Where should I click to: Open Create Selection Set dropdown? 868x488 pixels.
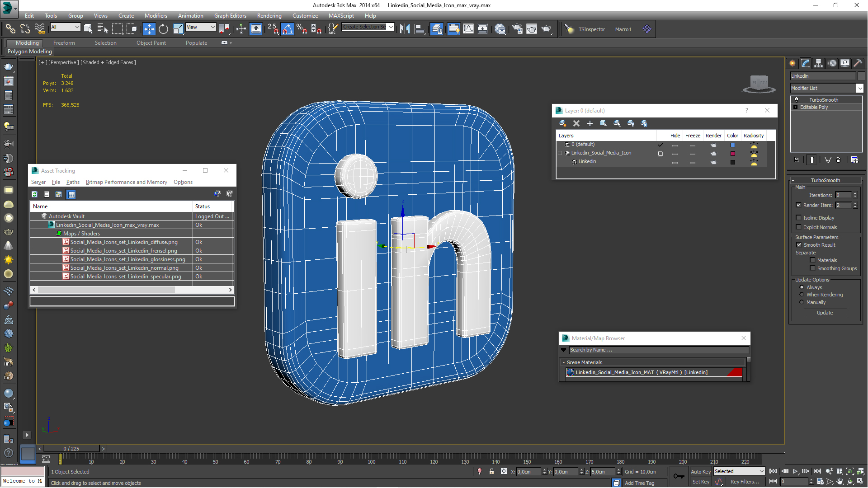pyautogui.click(x=368, y=27)
